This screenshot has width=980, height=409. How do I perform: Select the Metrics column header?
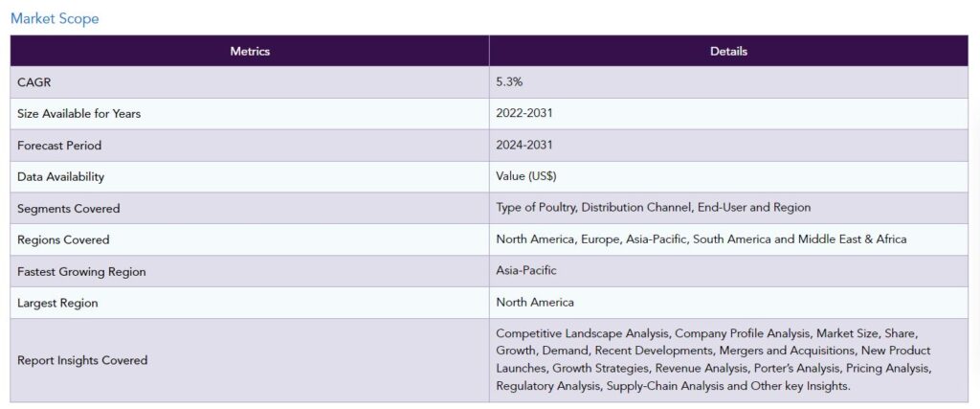coord(250,52)
